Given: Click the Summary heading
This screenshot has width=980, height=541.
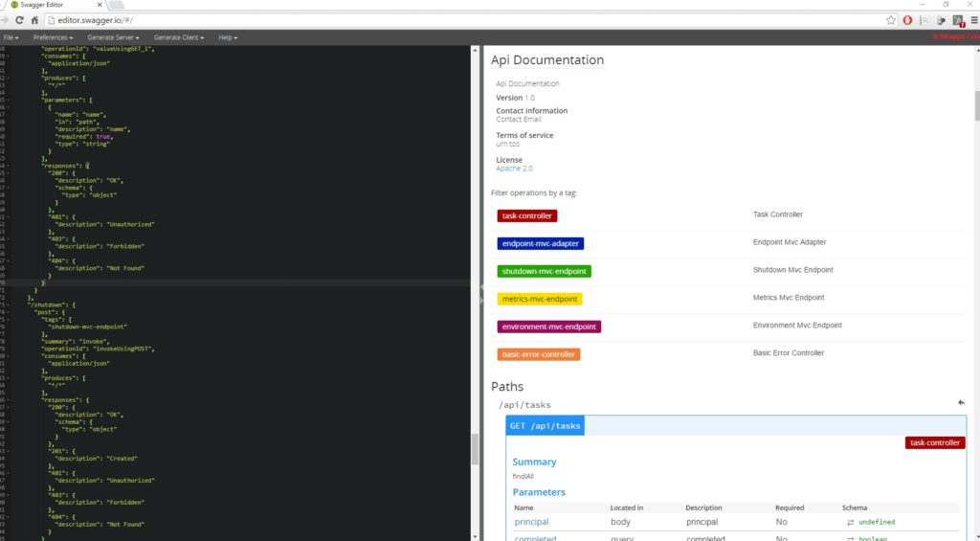Looking at the screenshot, I should 534,462.
